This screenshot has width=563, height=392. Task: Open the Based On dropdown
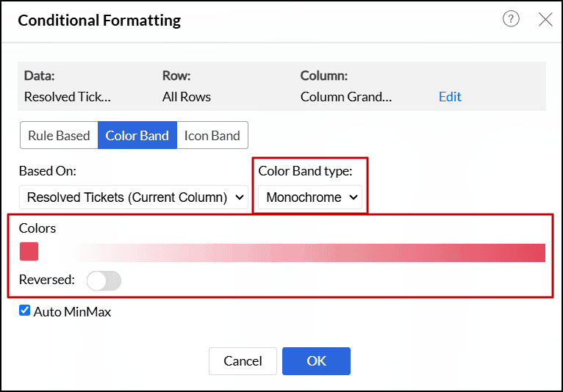(x=135, y=197)
